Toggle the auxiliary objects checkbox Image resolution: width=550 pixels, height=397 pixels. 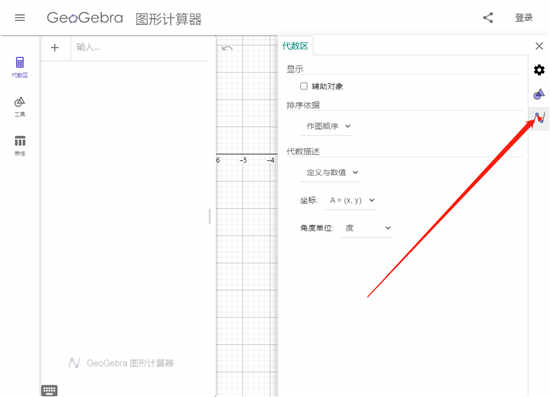[304, 86]
